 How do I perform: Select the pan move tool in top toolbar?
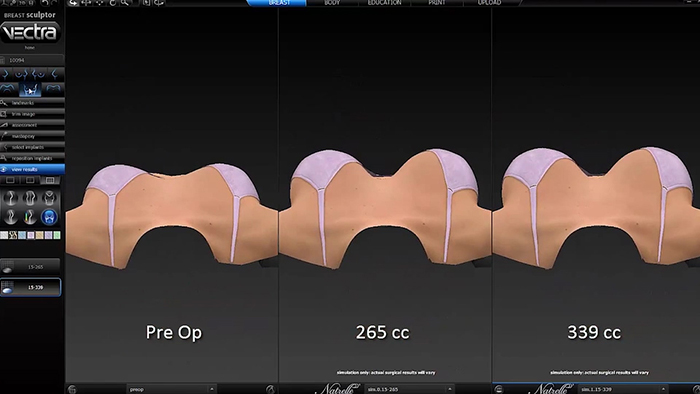(87, 3)
